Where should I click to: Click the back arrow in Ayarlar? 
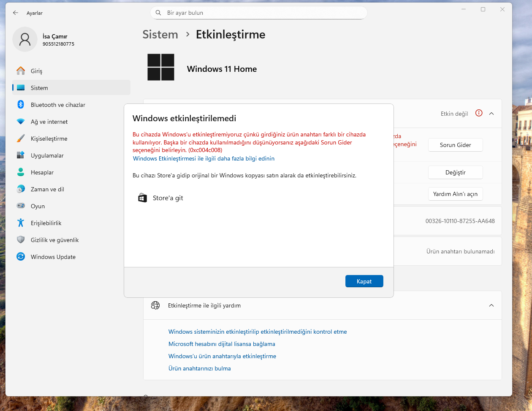pyautogui.click(x=16, y=13)
